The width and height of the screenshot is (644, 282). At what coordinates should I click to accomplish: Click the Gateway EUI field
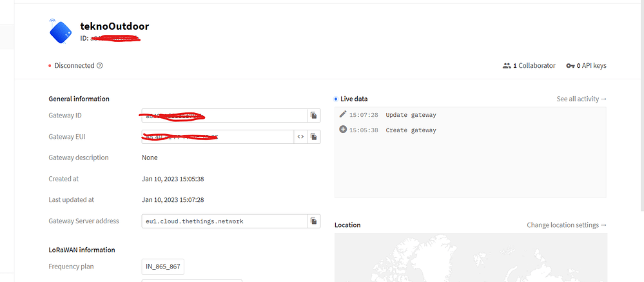pyautogui.click(x=218, y=136)
